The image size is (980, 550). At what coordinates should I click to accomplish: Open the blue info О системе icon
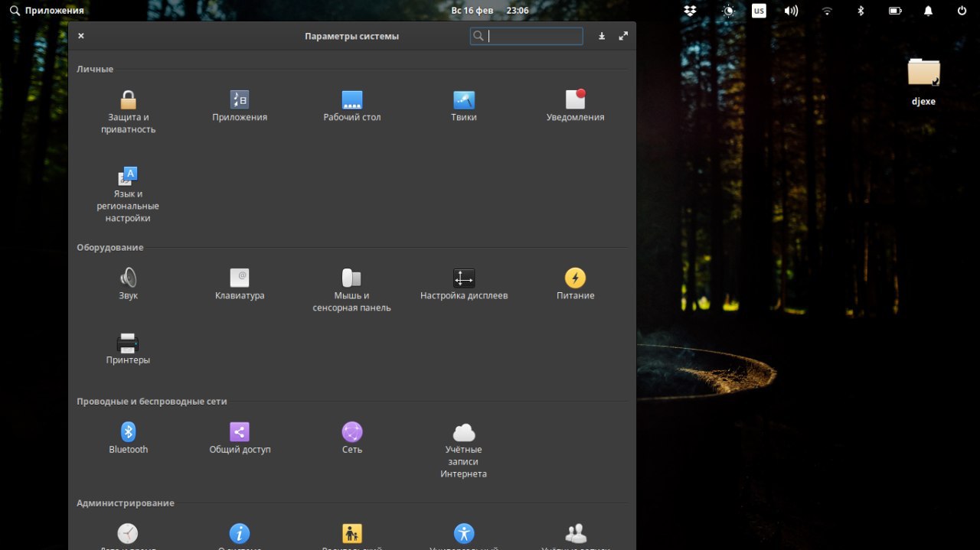[240, 534]
